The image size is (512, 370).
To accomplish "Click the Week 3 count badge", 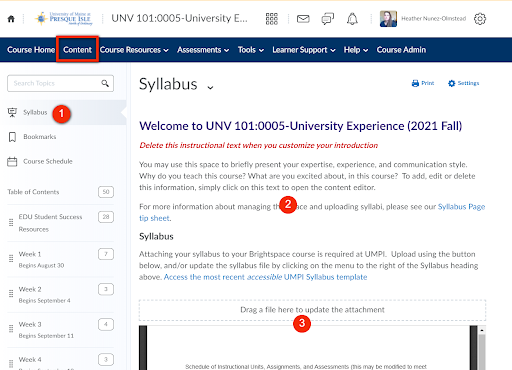I will (106, 324).
